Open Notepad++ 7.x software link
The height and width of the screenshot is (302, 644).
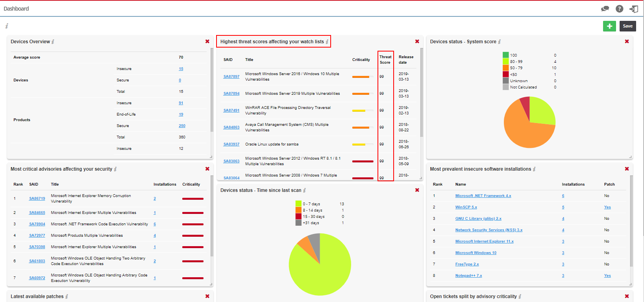[469, 276]
